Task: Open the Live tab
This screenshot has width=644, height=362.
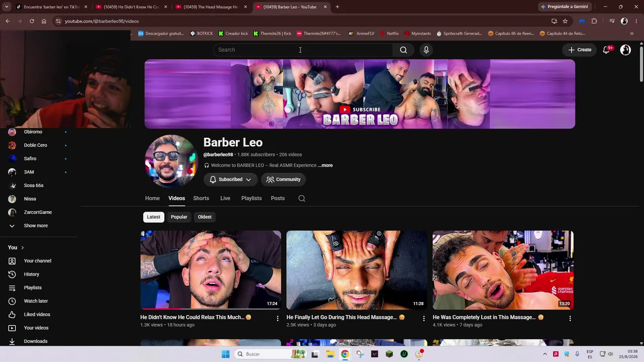Action: [225, 198]
